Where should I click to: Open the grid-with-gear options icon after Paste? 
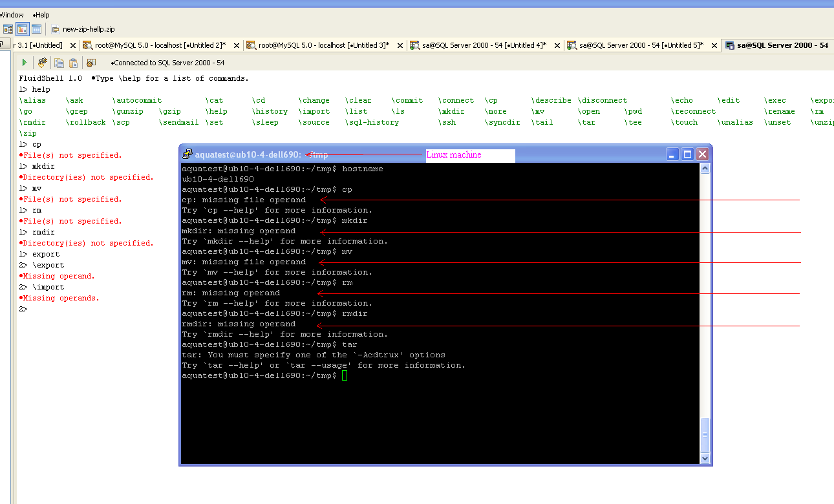pos(91,63)
